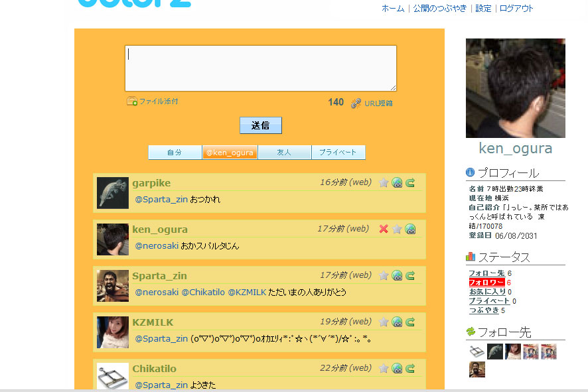Open the Sparta_zin avatar in the post list

click(113, 286)
